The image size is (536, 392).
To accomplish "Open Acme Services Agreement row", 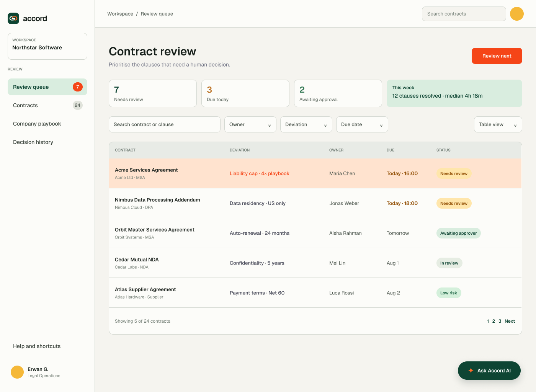I will pyautogui.click(x=315, y=173).
